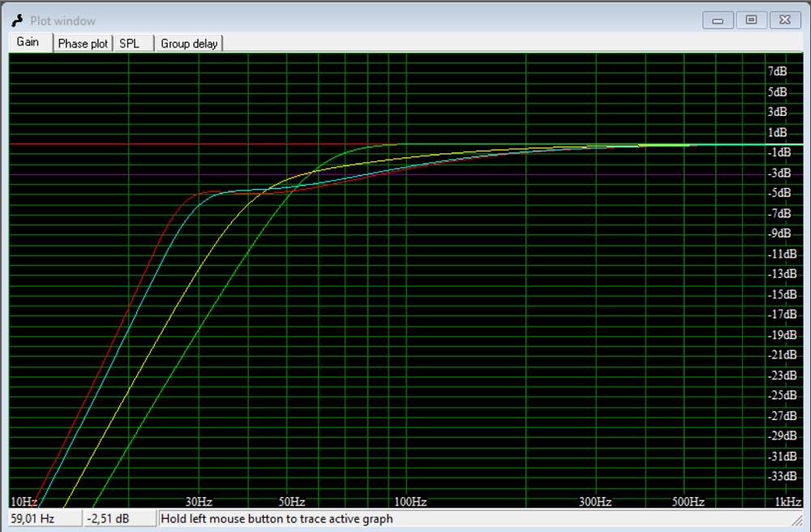Show the Group delay tab
811x532 pixels.
[x=189, y=44]
